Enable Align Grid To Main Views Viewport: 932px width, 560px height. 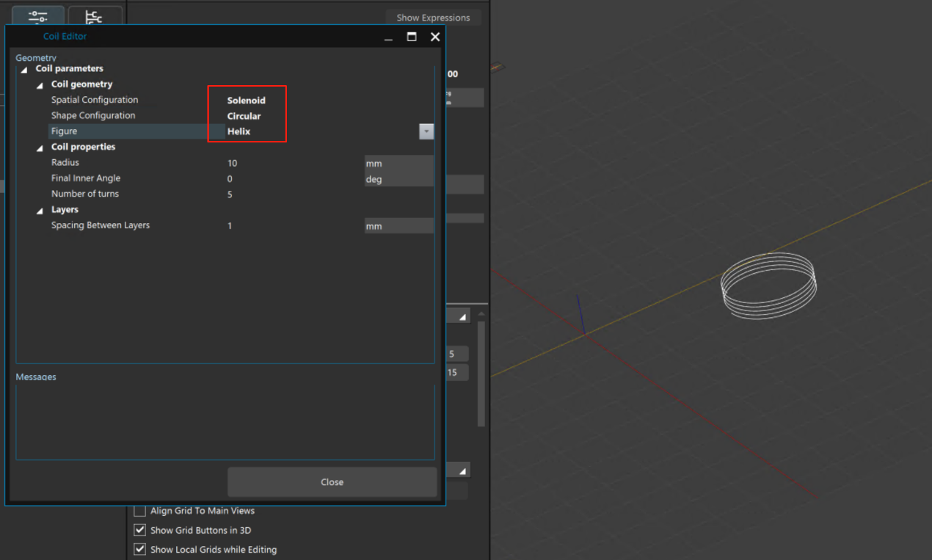pos(139,511)
